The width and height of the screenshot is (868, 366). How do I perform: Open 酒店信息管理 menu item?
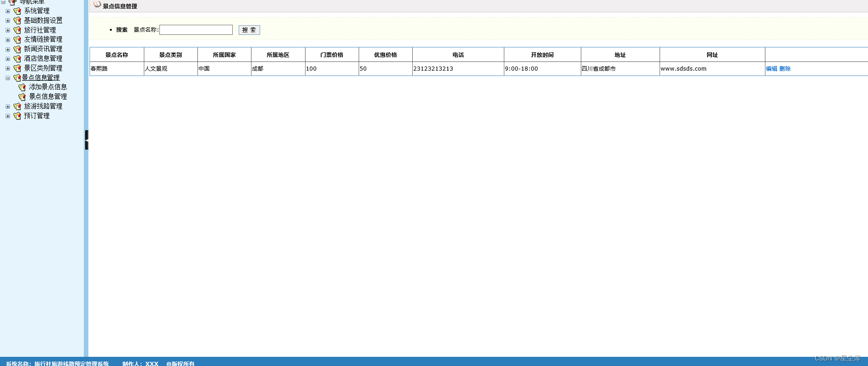43,59
